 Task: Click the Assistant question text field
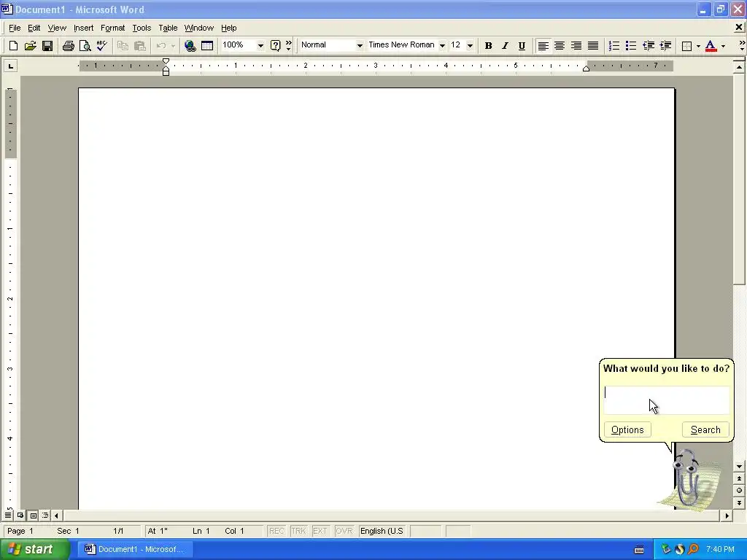[667, 400]
